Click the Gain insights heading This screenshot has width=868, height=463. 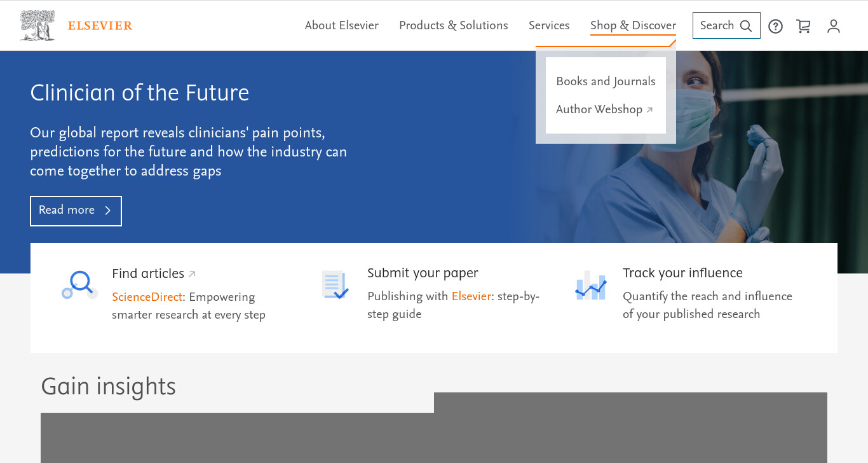click(x=108, y=387)
